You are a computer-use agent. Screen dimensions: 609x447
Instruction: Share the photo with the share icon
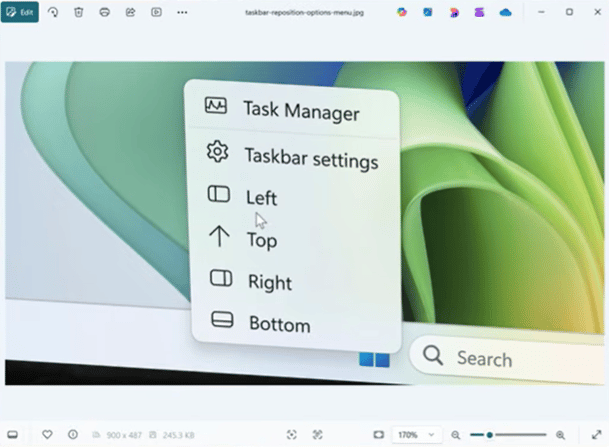click(x=130, y=12)
